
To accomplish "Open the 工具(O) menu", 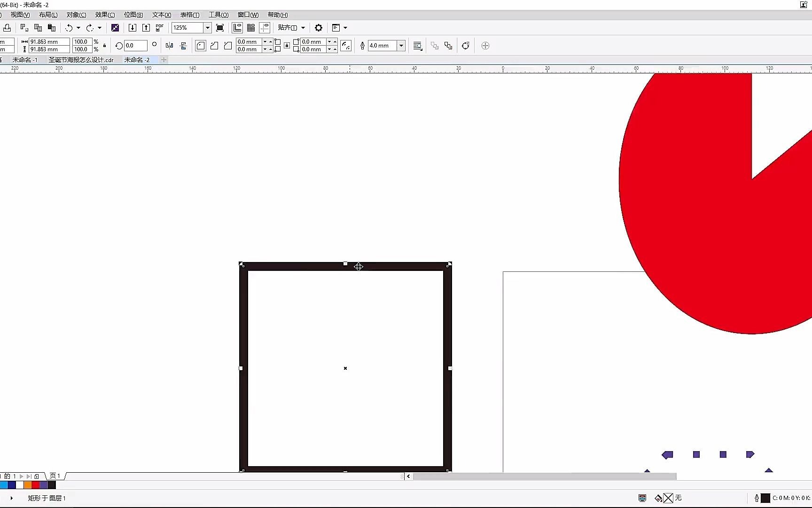I will tap(219, 15).
